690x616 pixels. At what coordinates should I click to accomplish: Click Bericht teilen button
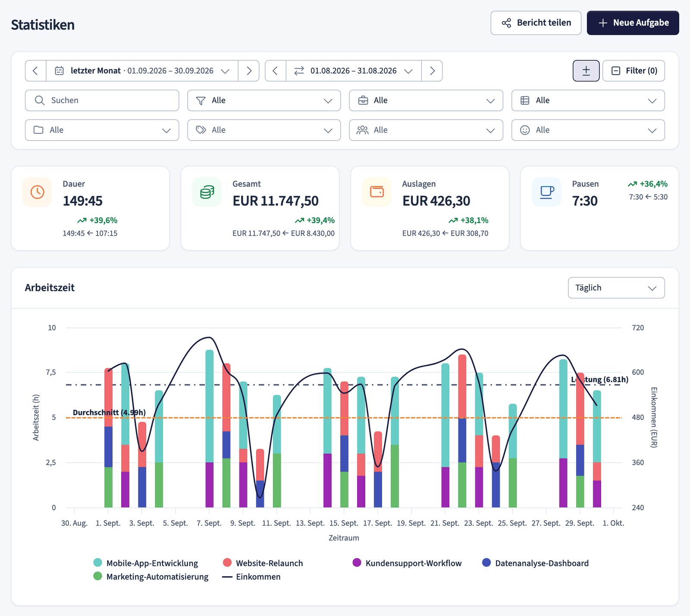[x=536, y=23]
